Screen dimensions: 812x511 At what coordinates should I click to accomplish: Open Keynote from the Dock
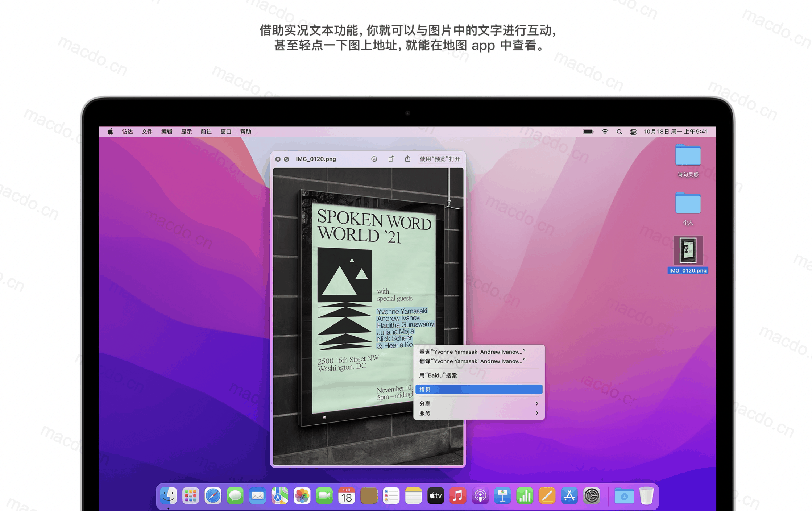pos(502,496)
